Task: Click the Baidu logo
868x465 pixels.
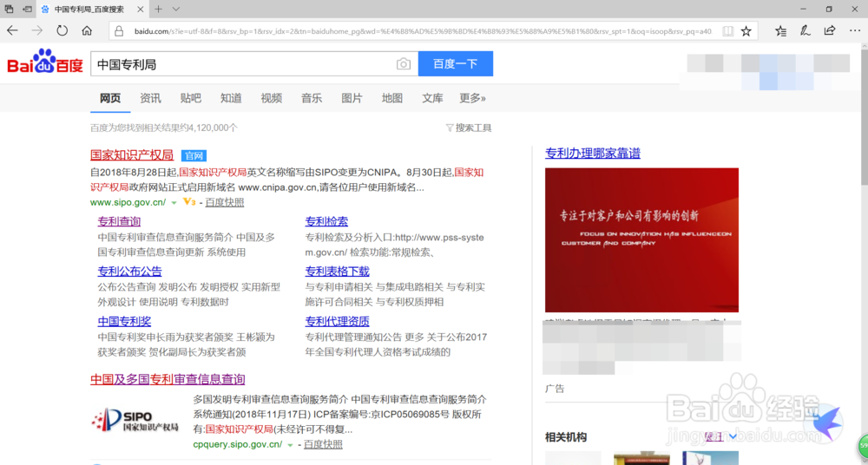Action: (45, 62)
